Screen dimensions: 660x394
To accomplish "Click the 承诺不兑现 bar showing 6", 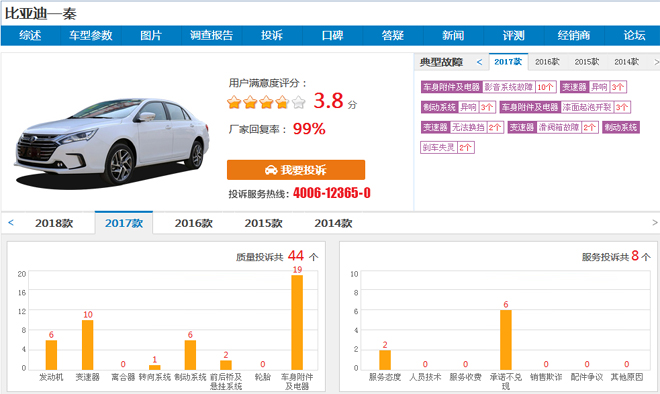I will pyautogui.click(x=506, y=340).
